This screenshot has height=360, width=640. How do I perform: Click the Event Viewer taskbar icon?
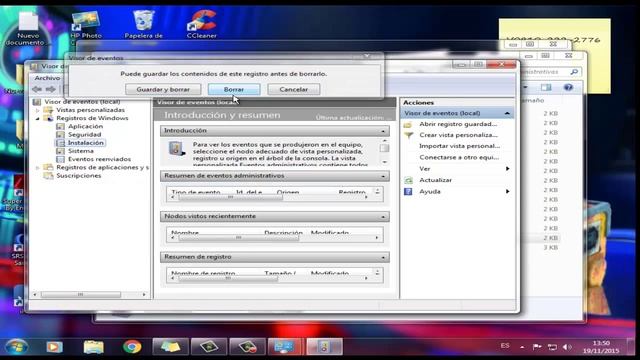click(x=324, y=347)
